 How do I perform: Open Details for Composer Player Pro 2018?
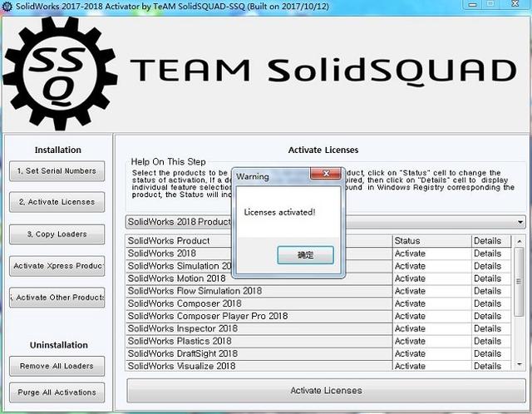491,316
